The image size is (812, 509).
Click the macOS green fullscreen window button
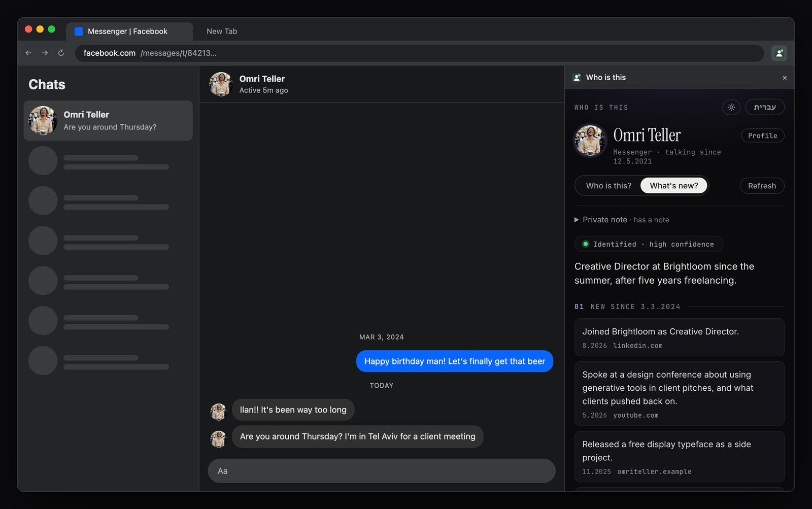pos(51,29)
